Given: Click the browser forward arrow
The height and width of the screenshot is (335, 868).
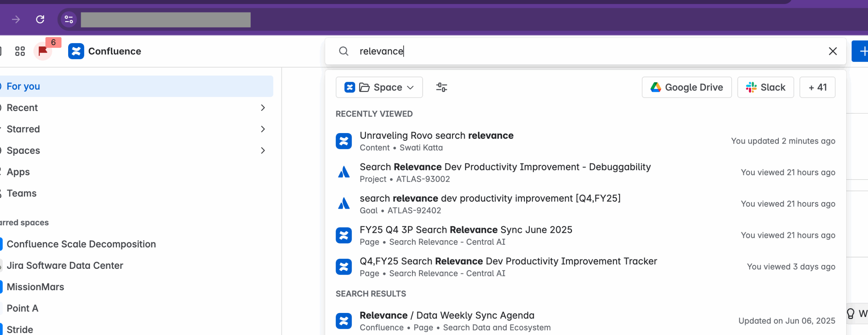Looking at the screenshot, I should (16, 19).
